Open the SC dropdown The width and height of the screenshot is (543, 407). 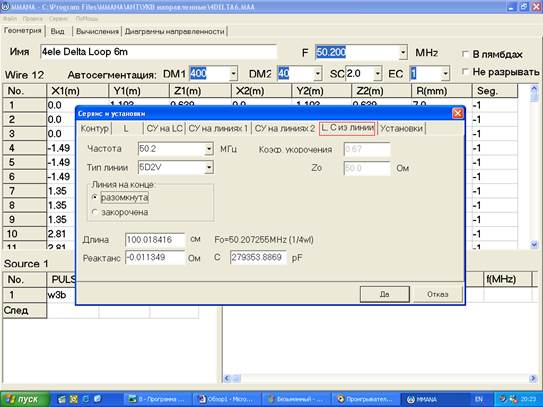(x=377, y=74)
